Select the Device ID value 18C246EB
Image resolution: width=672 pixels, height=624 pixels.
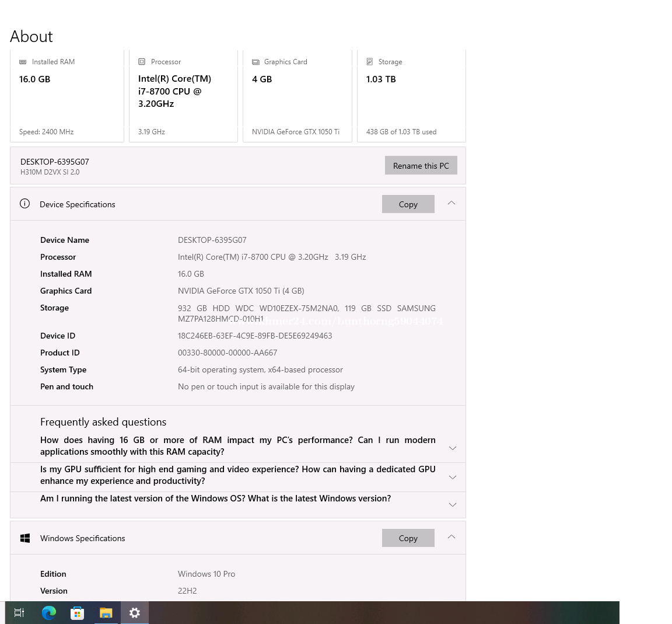click(x=255, y=336)
